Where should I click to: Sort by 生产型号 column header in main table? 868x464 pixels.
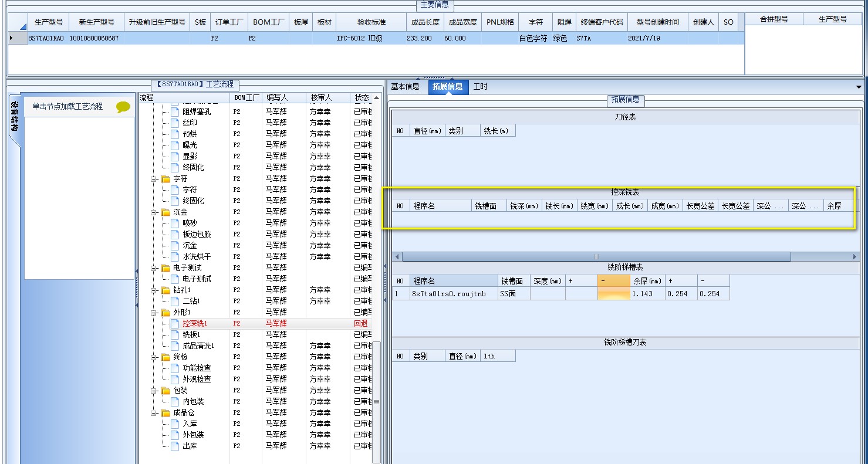tap(48, 22)
